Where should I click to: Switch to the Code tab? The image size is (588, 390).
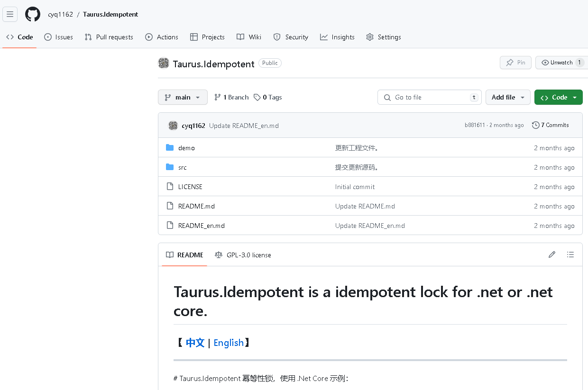[x=19, y=37]
